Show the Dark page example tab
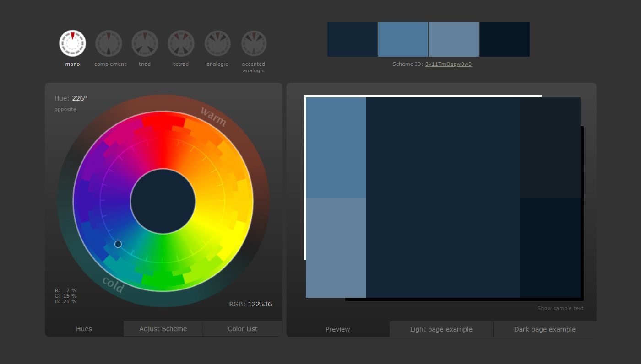The width and height of the screenshot is (641, 364). tap(544, 329)
